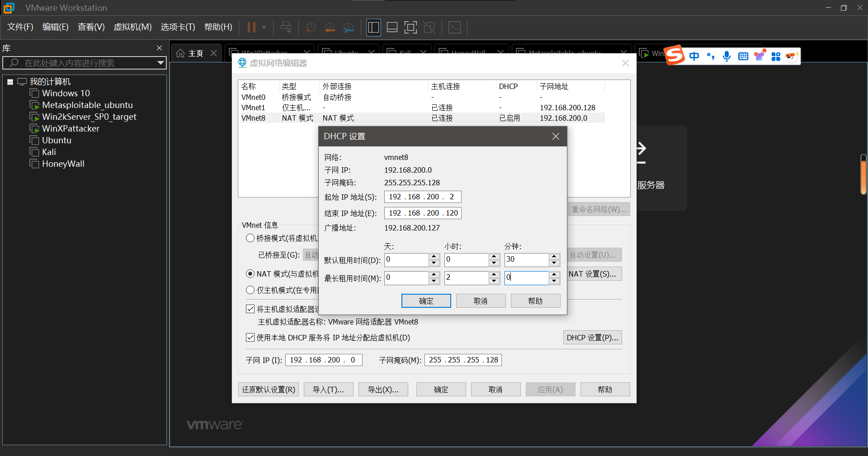
Task: Uncheck 使用本地 DHCP 服务 checkbox
Action: [x=250, y=337]
